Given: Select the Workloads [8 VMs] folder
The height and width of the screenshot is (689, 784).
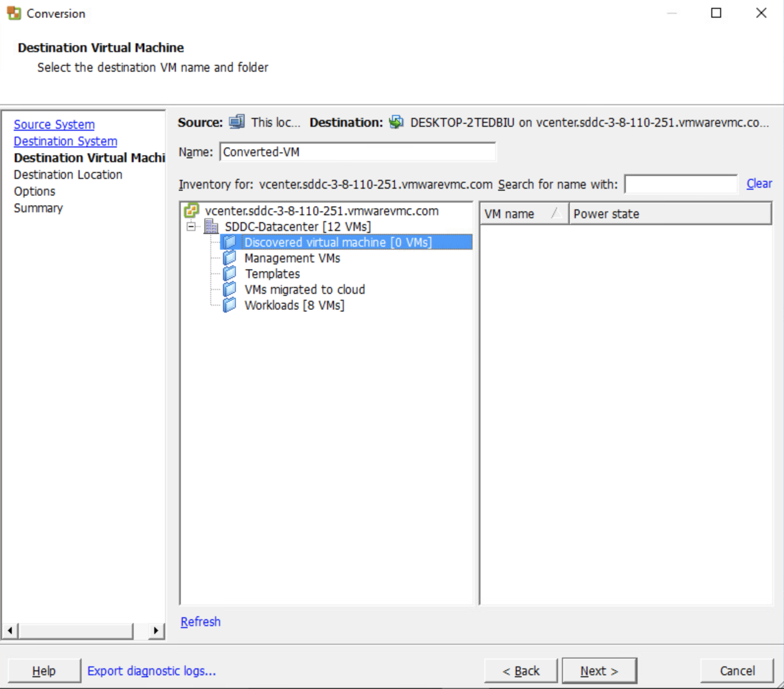Looking at the screenshot, I should (x=294, y=305).
